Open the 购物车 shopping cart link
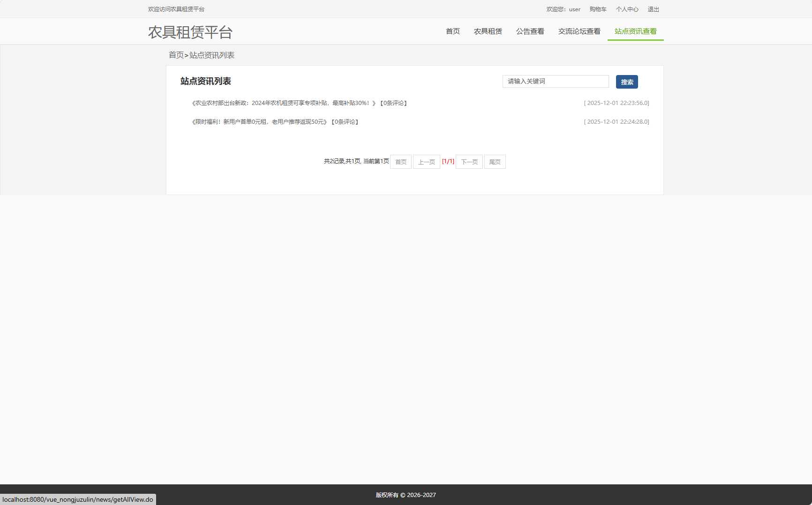This screenshot has height=505, width=812. pyautogui.click(x=598, y=9)
